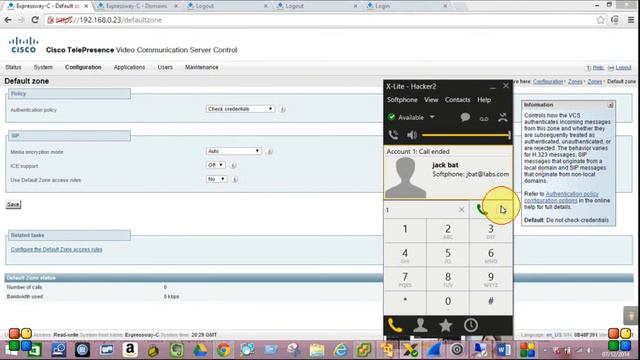Click info icon beside Use Default Zone access rules
640x360 pixels.
(x=235, y=179)
